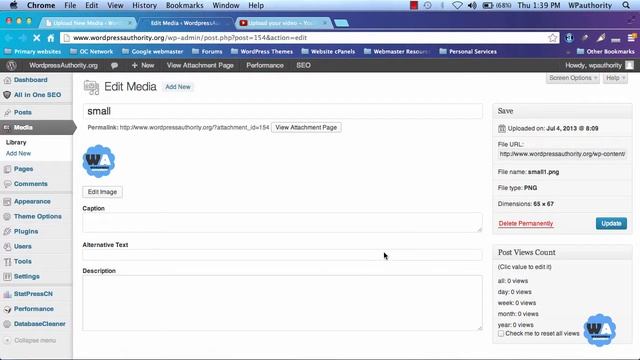Open the Primary websites bookmark folder
Viewport: 640px width, 360px height.
point(32,51)
